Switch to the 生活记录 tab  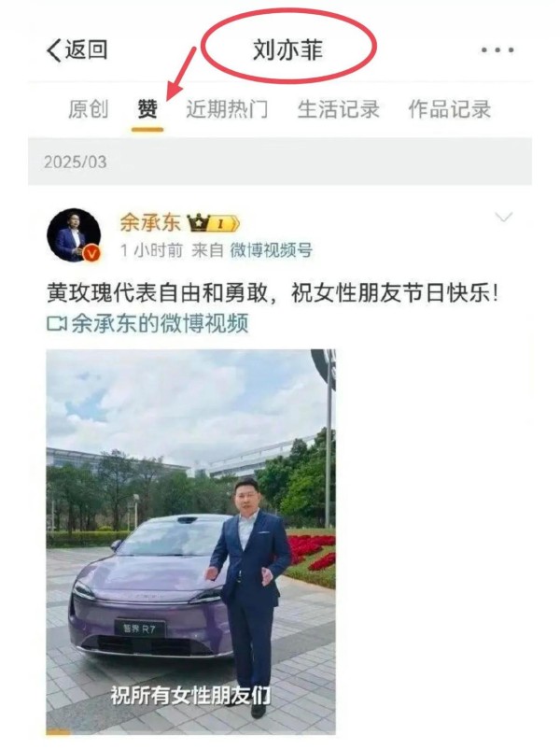[339, 109]
